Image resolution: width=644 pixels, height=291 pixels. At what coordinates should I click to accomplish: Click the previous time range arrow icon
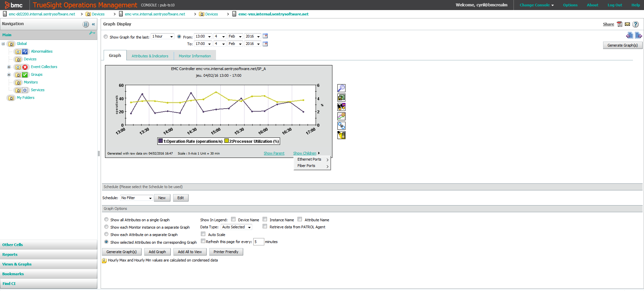[629, 36]
